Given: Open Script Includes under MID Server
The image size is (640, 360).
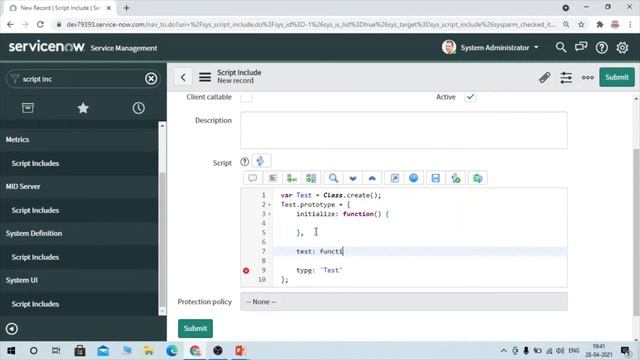Looking at the screenshot, I should (35, 210).
